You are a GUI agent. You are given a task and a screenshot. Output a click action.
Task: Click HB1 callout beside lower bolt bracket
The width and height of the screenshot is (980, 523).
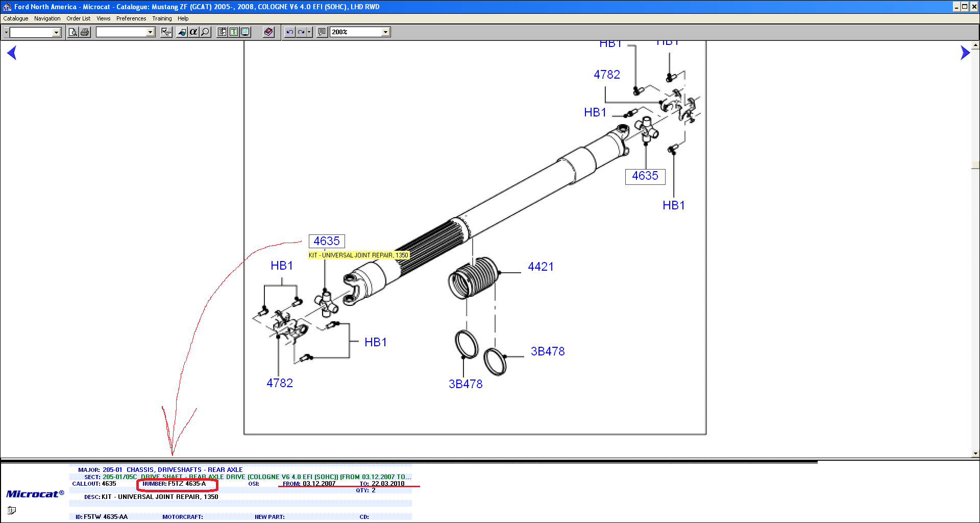coord(376,342)
